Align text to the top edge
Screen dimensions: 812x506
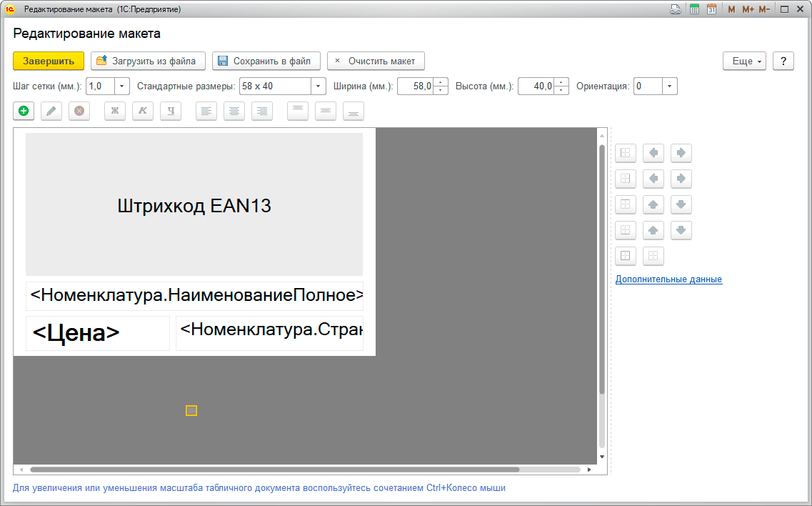(x=298, y=111)
